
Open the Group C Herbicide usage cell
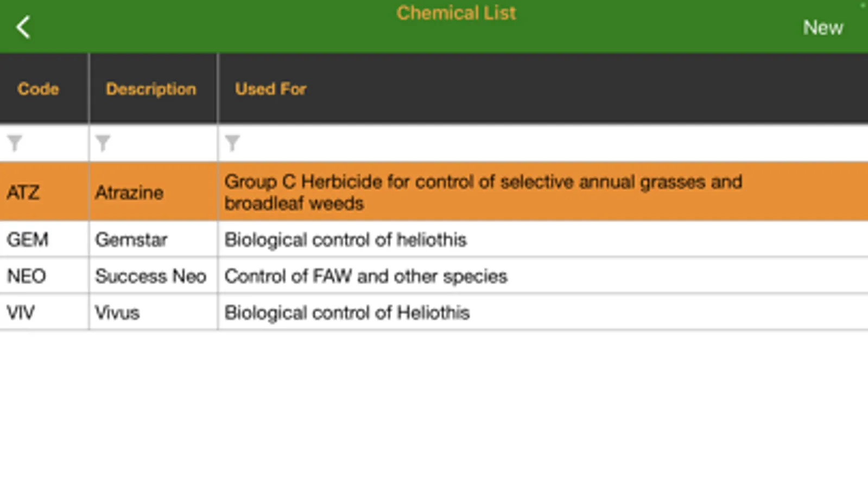(x=482, y=192)
